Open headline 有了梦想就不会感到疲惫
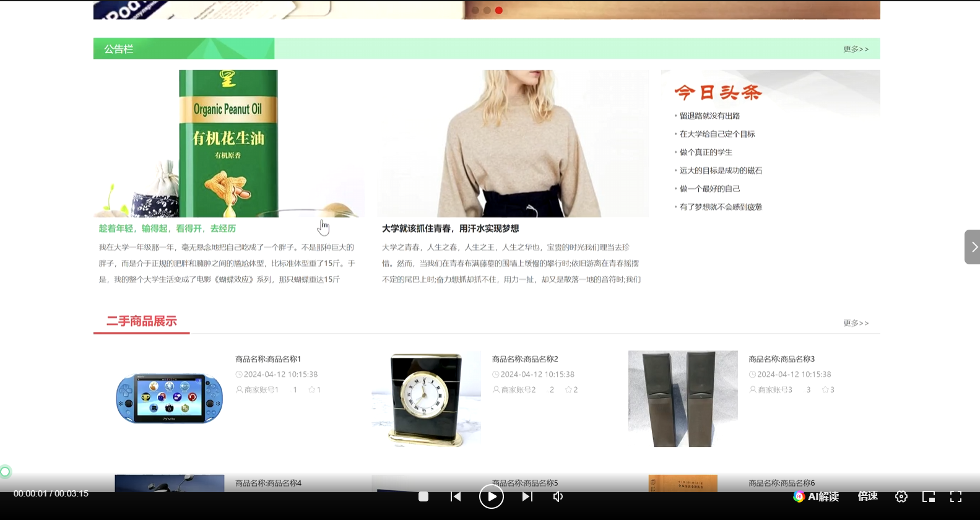 tap(721, 207)
